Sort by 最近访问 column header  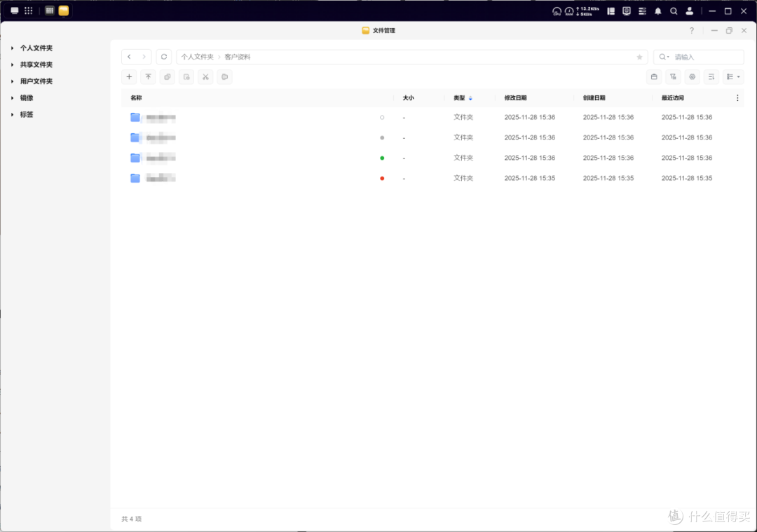click(672, 98)
